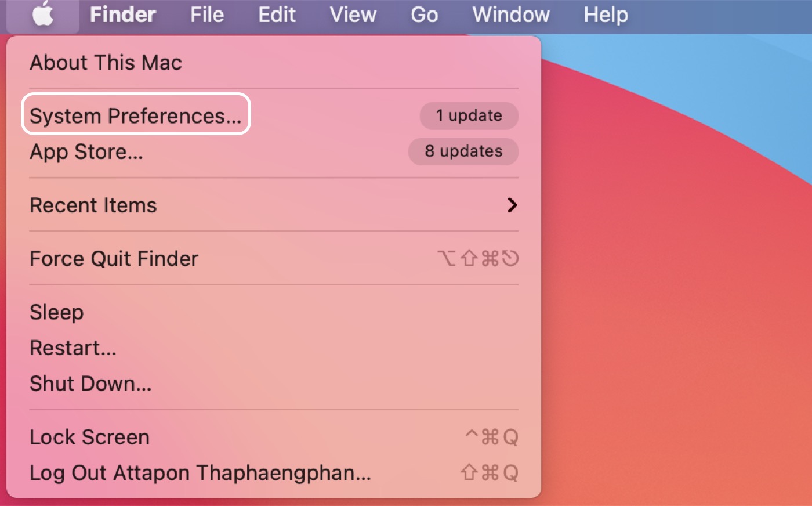Click the View menu
This screenshot has height=506, width=812.
[353, 15]
